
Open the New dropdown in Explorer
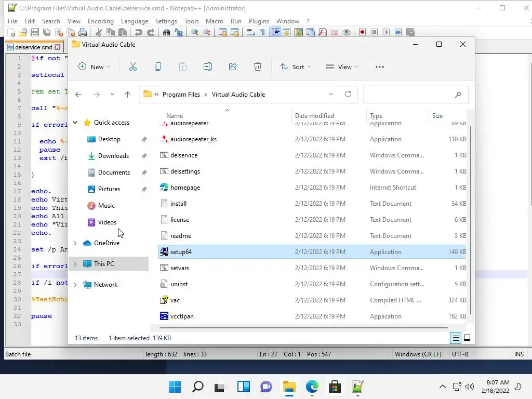(95, 67)
